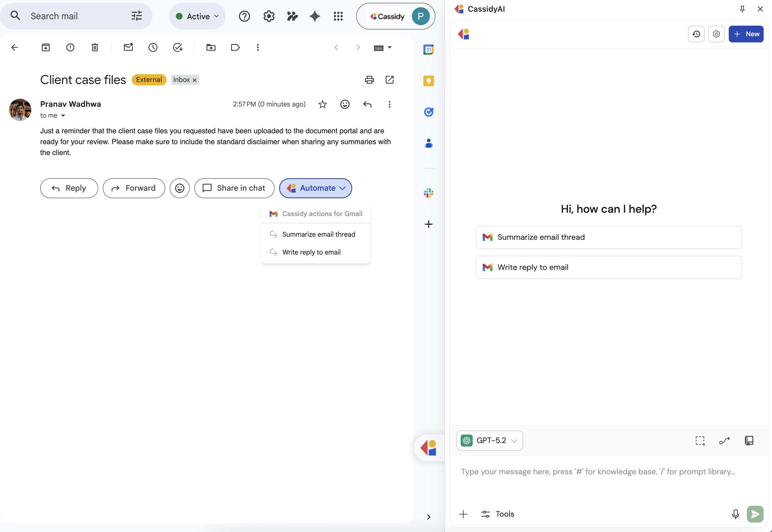Viewport: 772px width, 532px height.
Task: Delete the Client case files email
Action: (94, 47)
